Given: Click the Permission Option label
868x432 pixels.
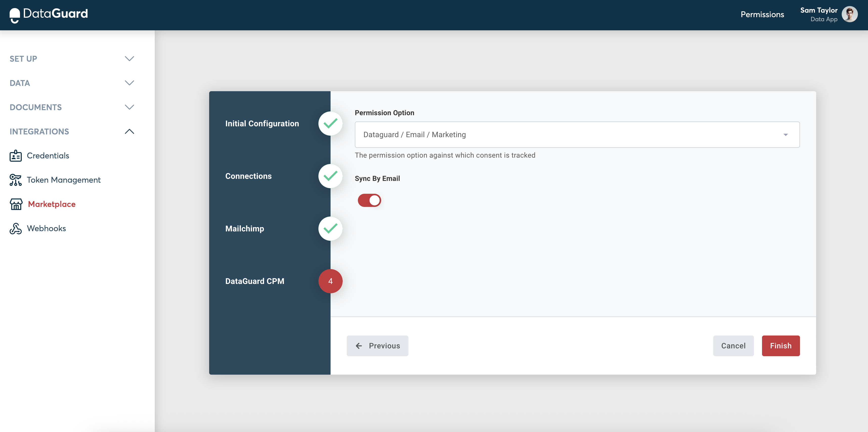Looking at the screenshot, I should pyautogui.click(x=384, y=113).
